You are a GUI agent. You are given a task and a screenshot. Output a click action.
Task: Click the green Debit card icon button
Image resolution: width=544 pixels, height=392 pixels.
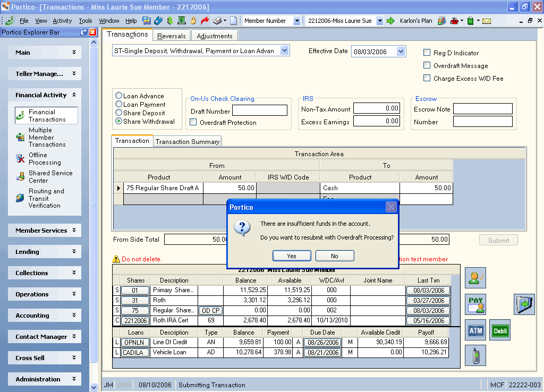click(500, 330)
